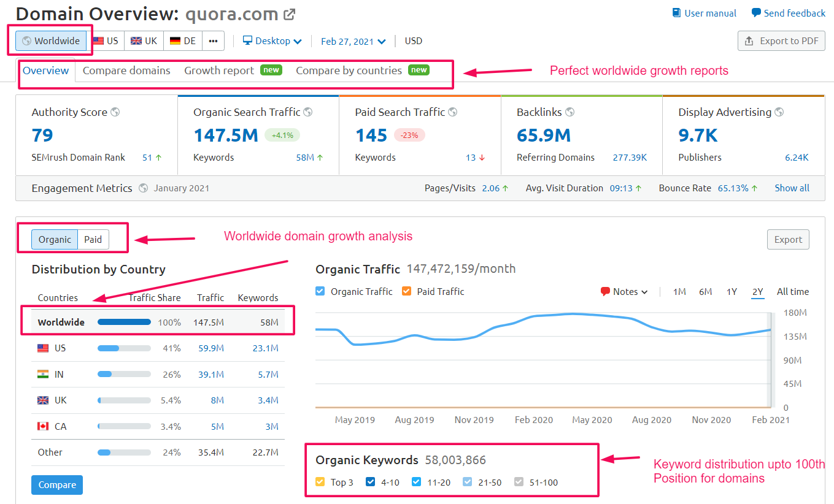
Task: Expand the Notes dropdown
Action: (x=625, y=292)
